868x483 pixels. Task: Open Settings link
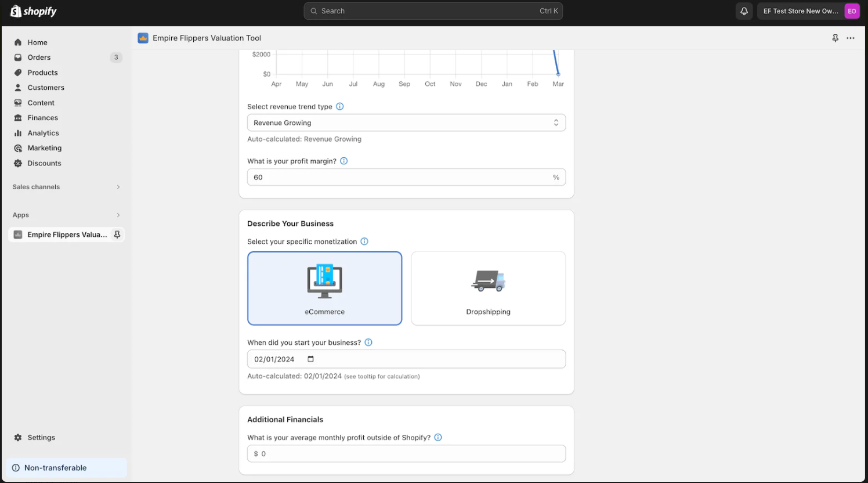click(41, 438)
